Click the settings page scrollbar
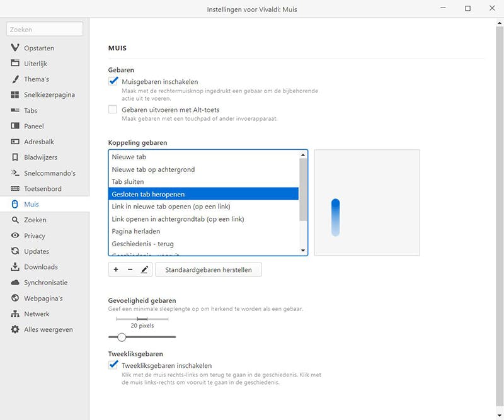This screenshot has width=504, height=420. pos(500,215)
